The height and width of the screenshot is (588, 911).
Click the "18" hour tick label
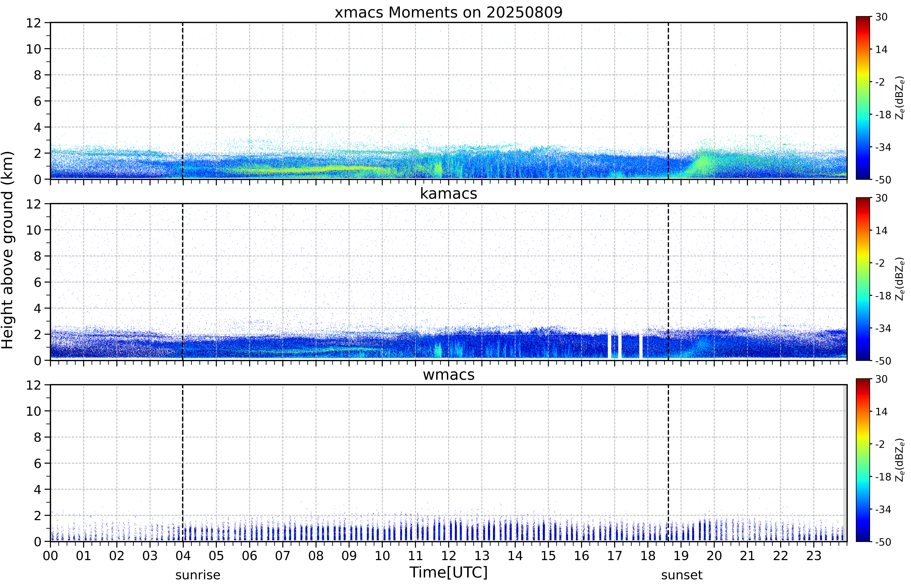click(648, 556)
